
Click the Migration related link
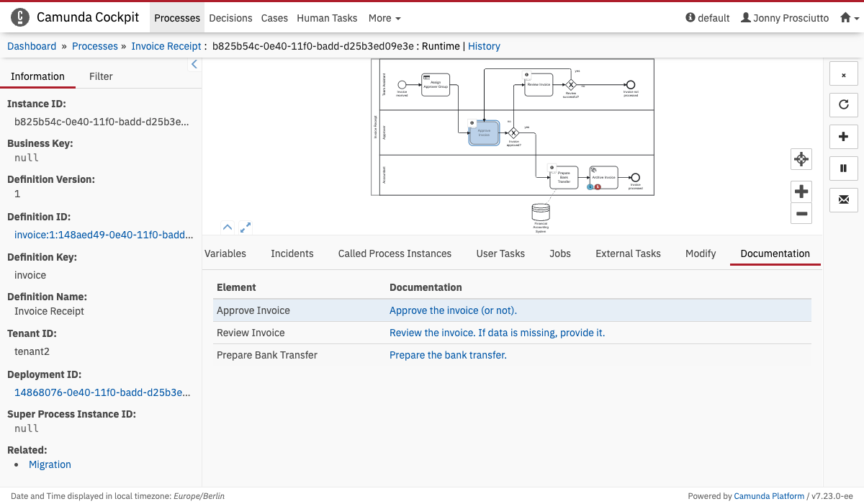[50, 464]
